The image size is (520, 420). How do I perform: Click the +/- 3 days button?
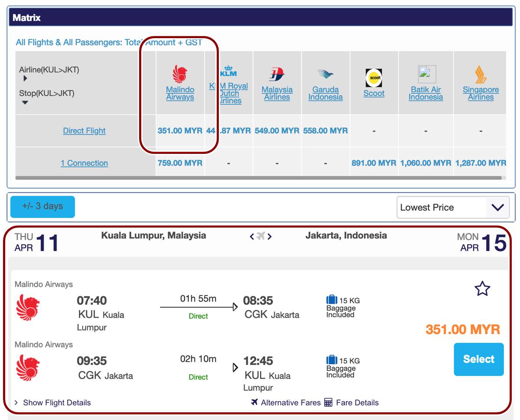(x=42, y=206)
